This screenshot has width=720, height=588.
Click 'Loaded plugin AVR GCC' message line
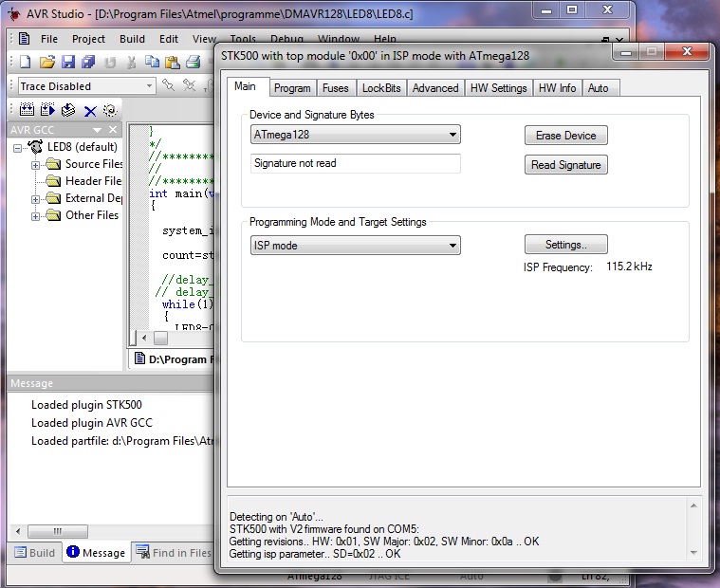[x=92, y=423]
